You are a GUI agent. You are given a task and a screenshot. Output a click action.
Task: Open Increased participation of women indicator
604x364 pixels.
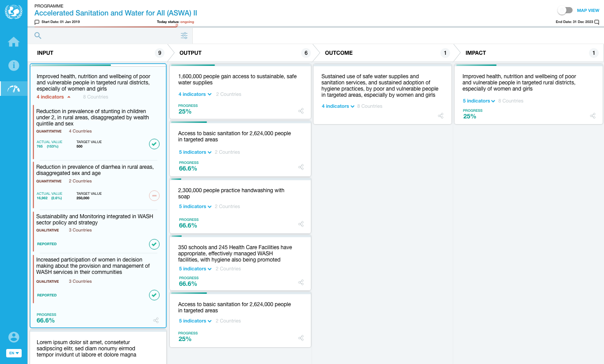93,266
